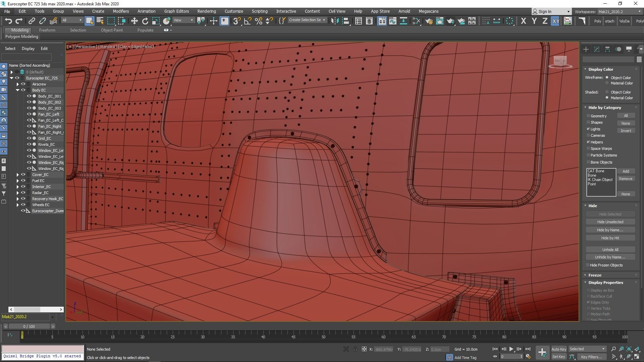Select Material Color for Wireframe display
The height and width of the screenshot is (362, 644).
pyautogui.click(x=607, y=83)
